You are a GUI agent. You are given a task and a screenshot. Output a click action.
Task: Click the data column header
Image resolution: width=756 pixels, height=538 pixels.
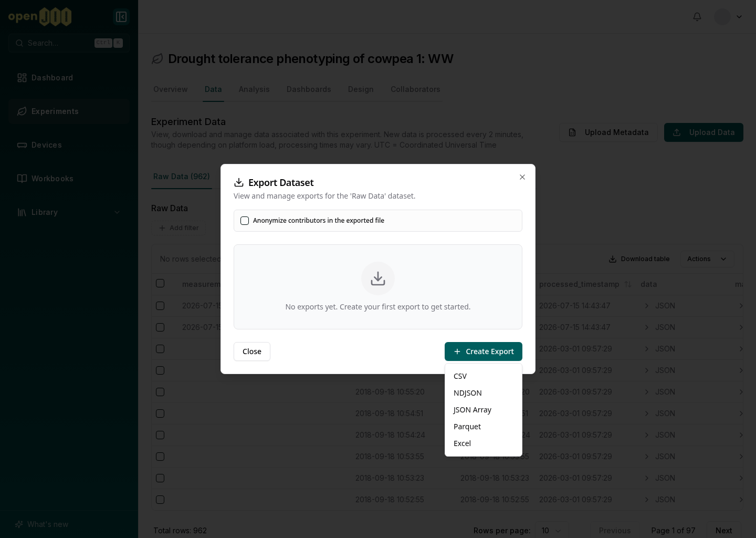[x=649, y=284]
